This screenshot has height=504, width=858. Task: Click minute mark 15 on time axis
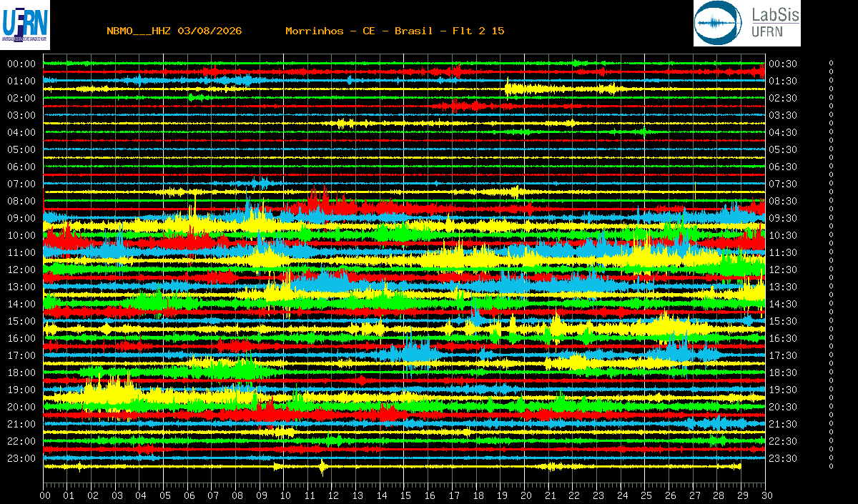click(x=405, y=495)
